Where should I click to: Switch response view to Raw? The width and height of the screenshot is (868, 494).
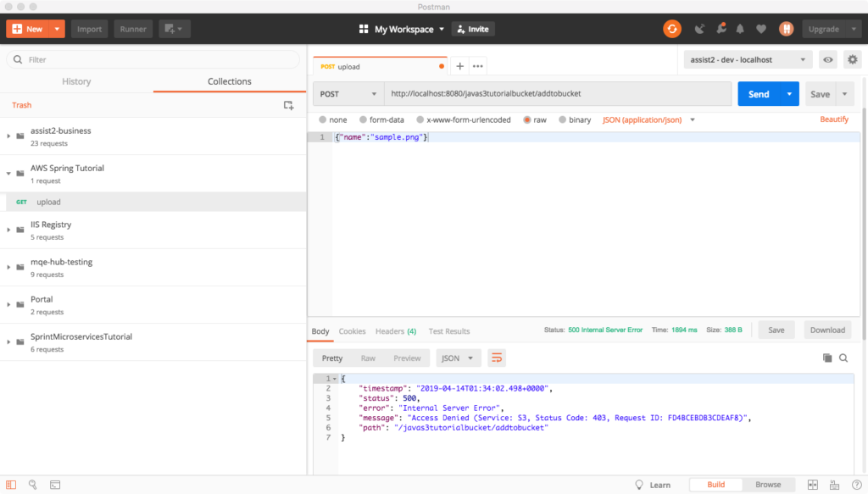pyautogui.click(x=368, y=358)
